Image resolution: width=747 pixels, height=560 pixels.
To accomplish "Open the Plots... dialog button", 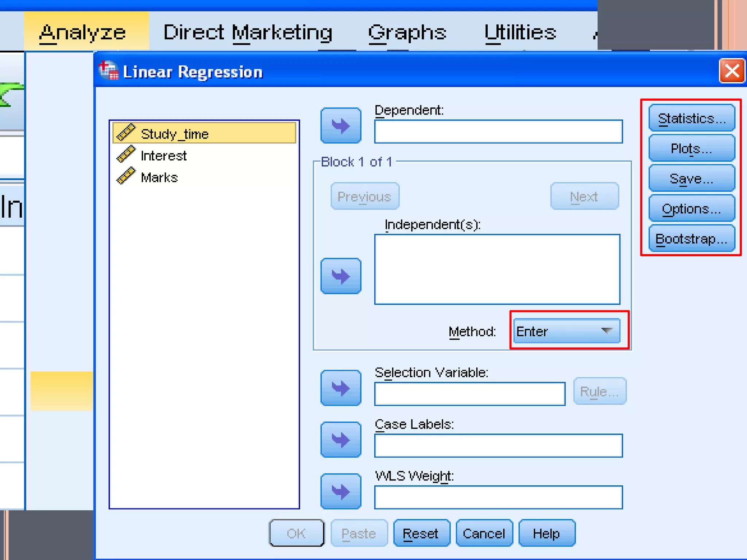I will [x=692, y=148].
